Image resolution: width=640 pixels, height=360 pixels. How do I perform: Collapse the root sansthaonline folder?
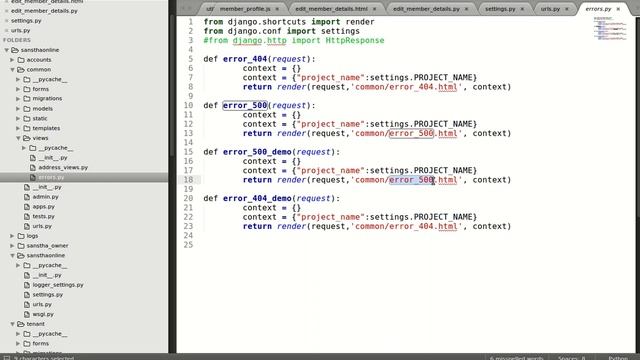pos(7,50)
